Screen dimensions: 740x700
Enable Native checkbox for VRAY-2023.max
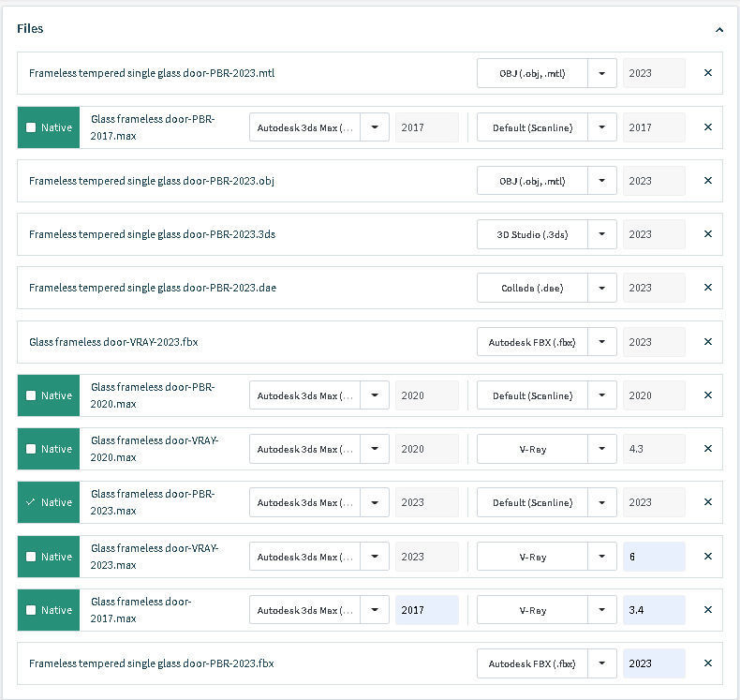pyautogui.click(x=32, y=557)
